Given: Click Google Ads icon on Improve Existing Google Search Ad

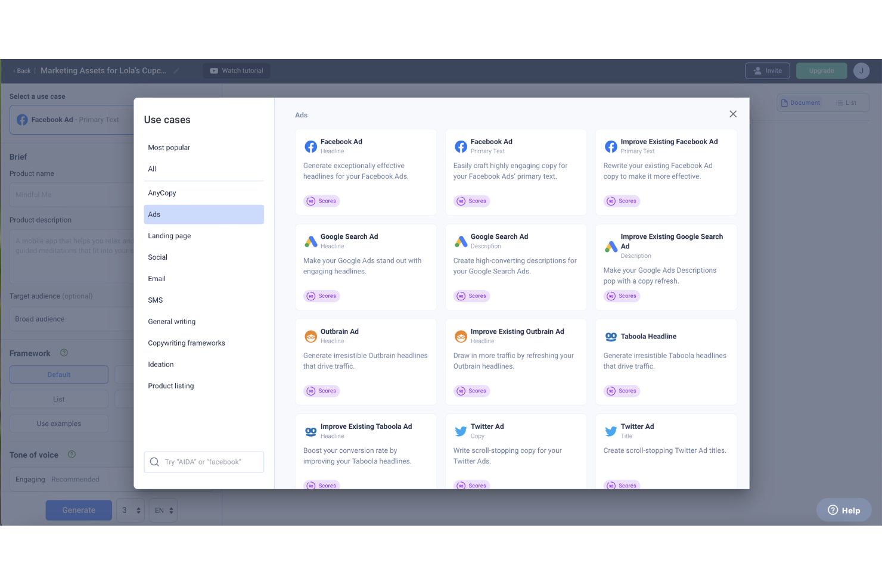Looking at the screenshot, I should tap(611, 246).
